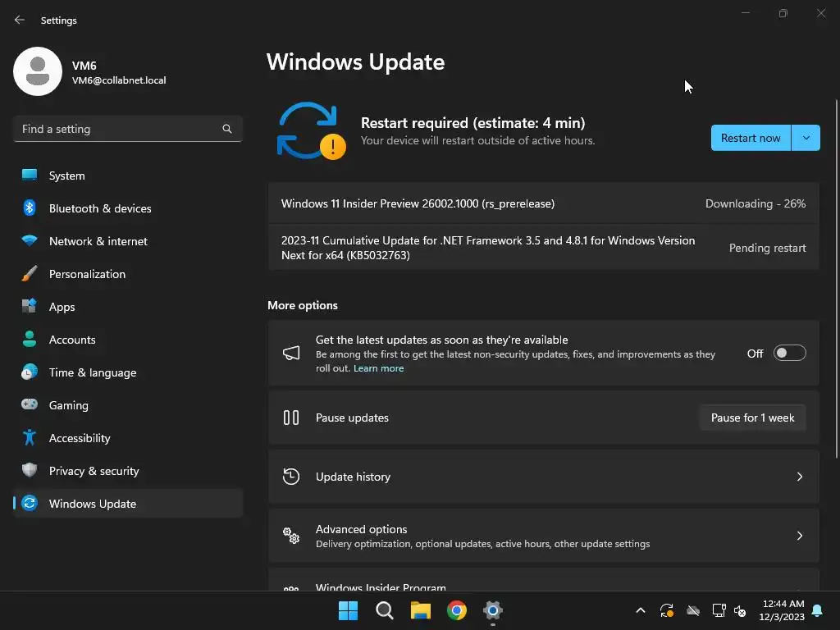This screenshot has width=840, height=630.
Task: Click the Accessibility figure icon in sidebar
Action: 30,438
